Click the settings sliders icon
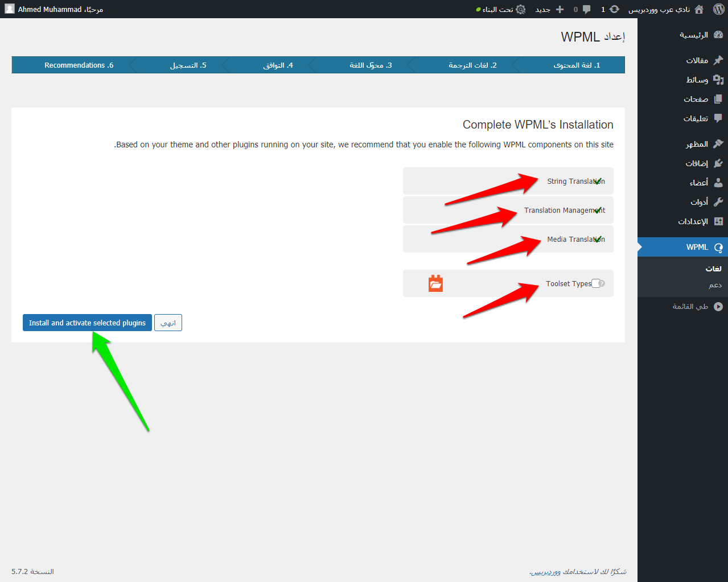Viewport: 728px width, 582px height. (718, 221)
